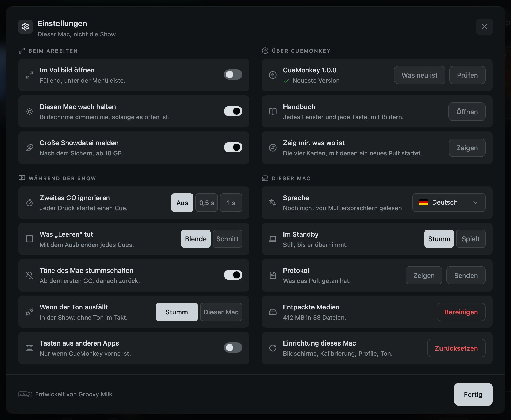Click the Prüfen update button
The height and width of the screenshot is (420, 511).
(467, 75)
